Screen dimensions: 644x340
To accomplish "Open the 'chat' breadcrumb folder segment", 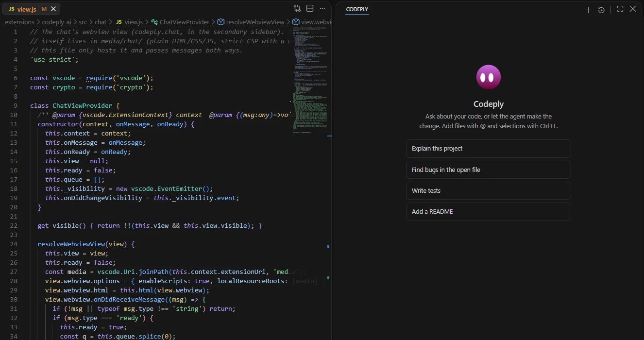I will 101,22.
